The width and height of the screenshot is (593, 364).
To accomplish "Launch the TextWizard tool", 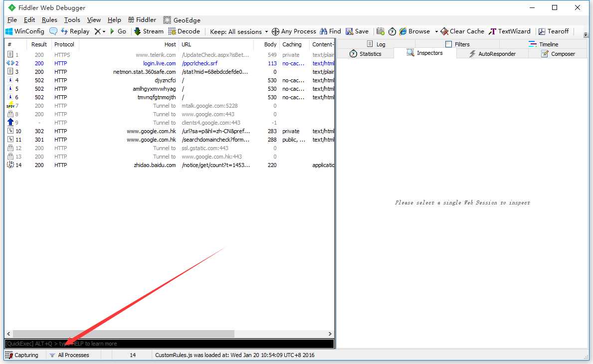I will coord(509,31).
